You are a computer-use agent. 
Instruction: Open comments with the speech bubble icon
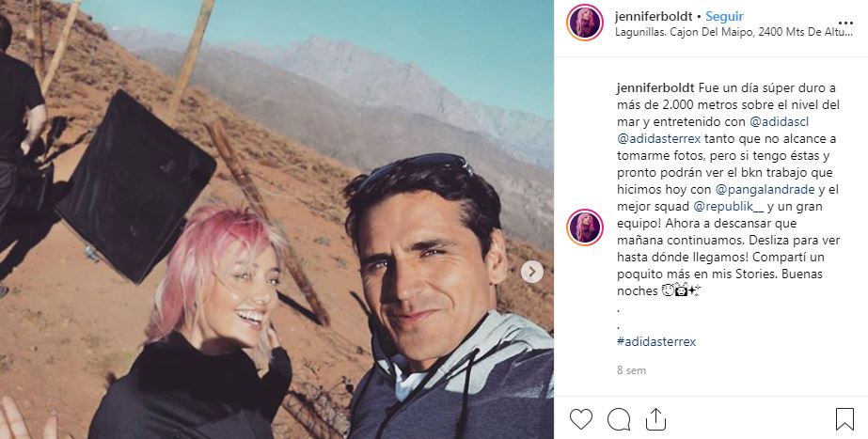pyautogui.click(x=619, y=419)
